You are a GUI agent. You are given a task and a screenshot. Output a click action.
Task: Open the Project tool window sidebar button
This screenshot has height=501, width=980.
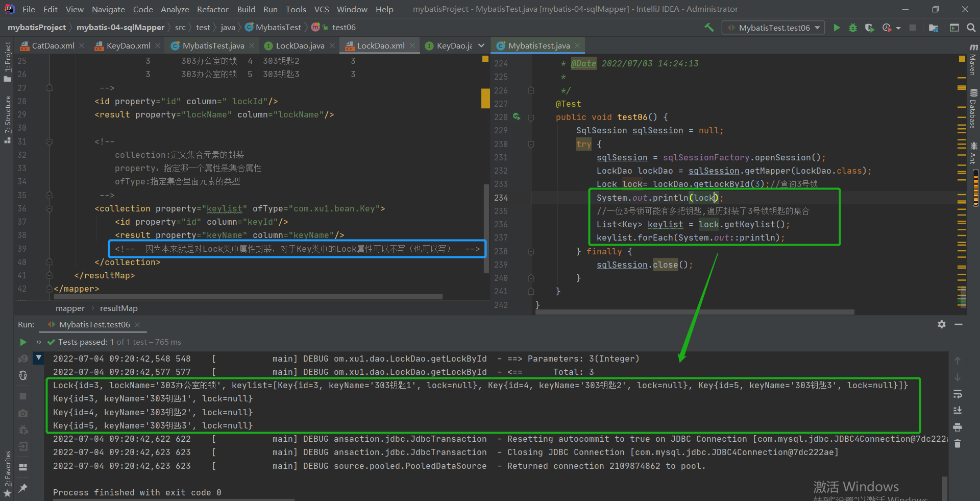pos(7,61)
